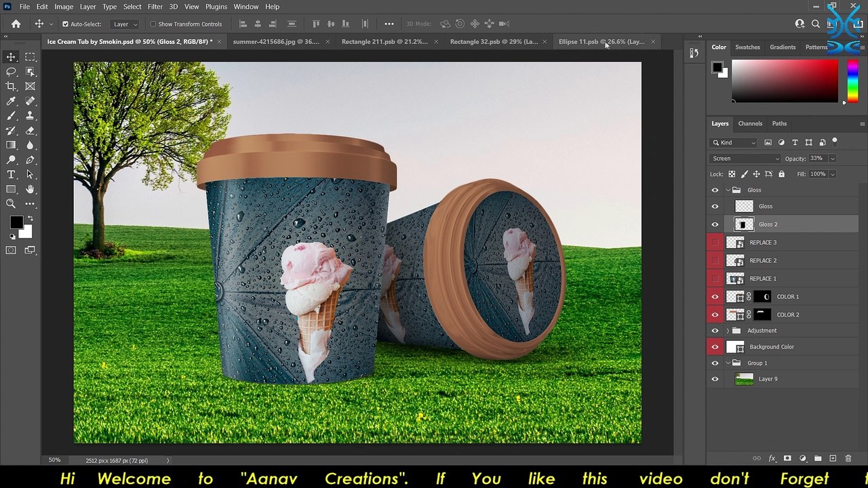Select the Hand tool
Viewport: 868px width, 488px height.
coord(30,189)
